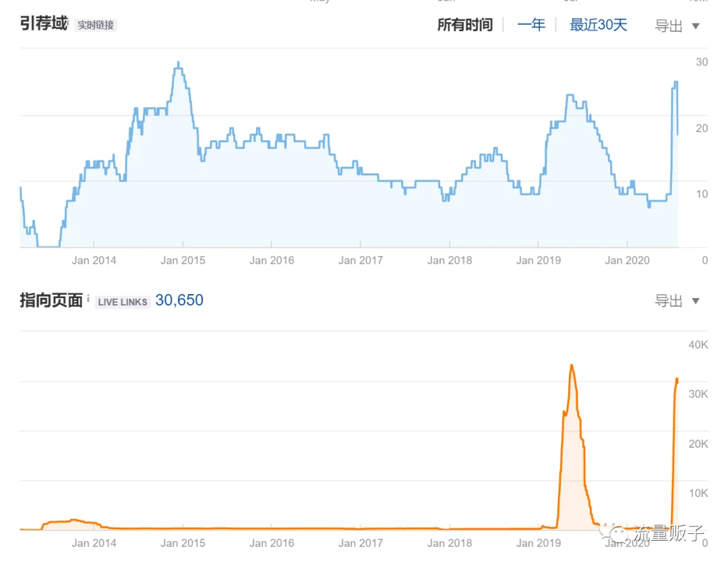Click the 实时链接 badge beside 引荐域
728x565 pixels.
click(96, 25)
